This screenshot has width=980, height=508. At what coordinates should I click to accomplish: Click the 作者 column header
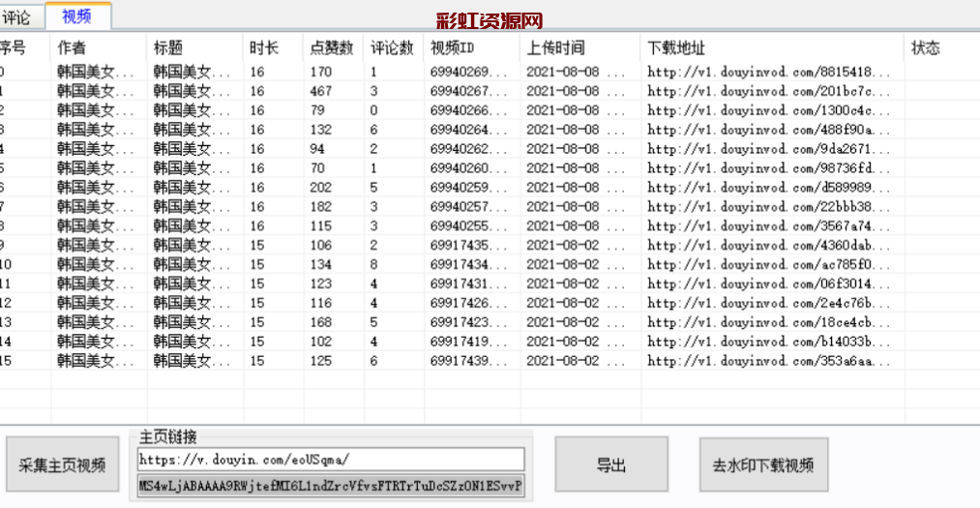[x=72, y=47]
